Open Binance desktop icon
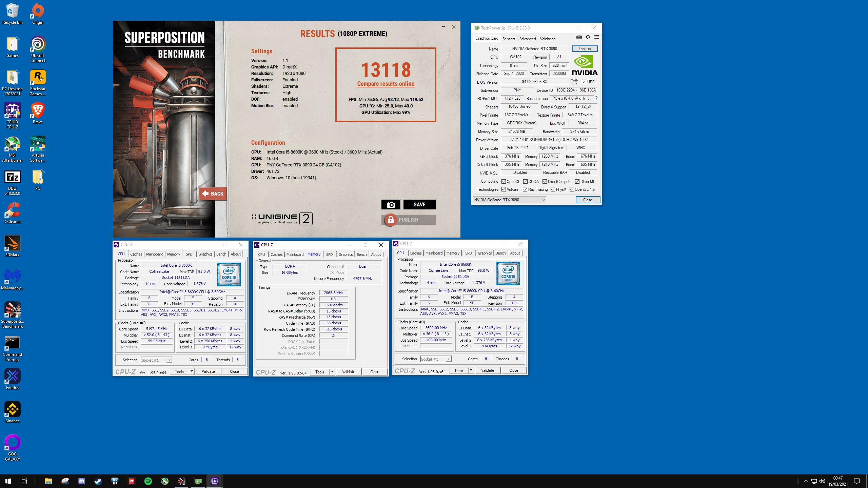 pyautogui.click(x=13, y=412)
